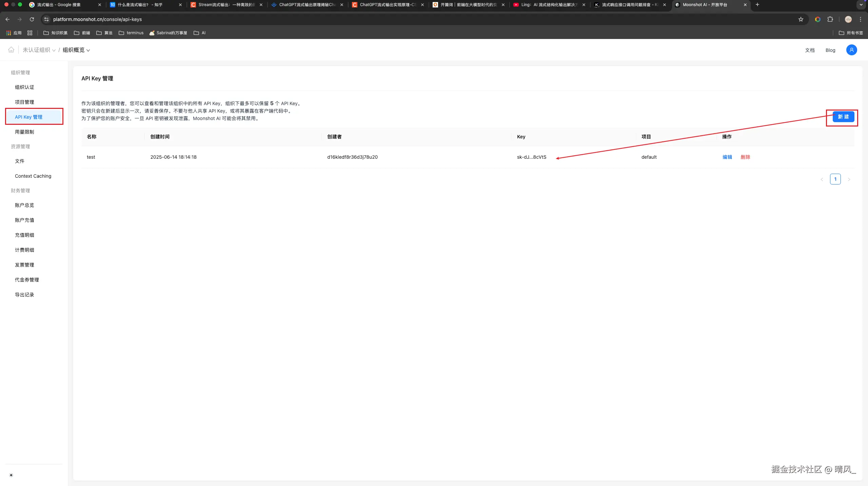
Task: Click the blue 新建 button
Action: pos(843,117)
